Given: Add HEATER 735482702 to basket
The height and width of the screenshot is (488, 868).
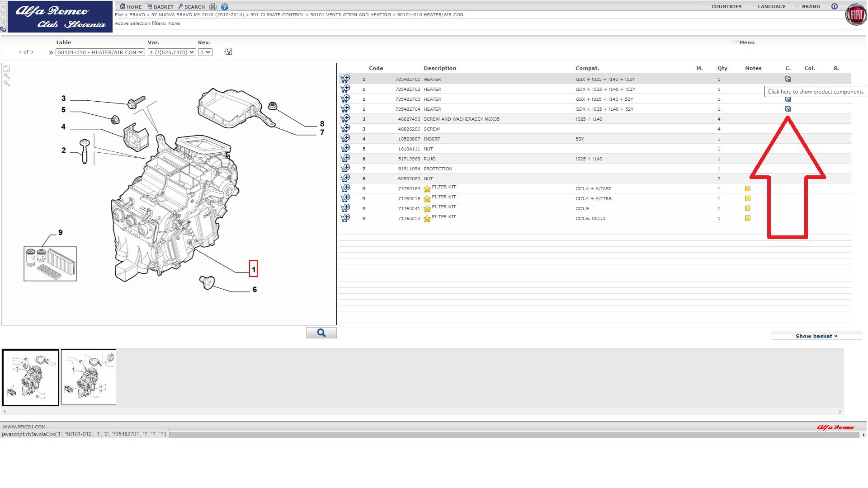Looking at the screenshot, I should pyautogui.click(x=345, y=89).
